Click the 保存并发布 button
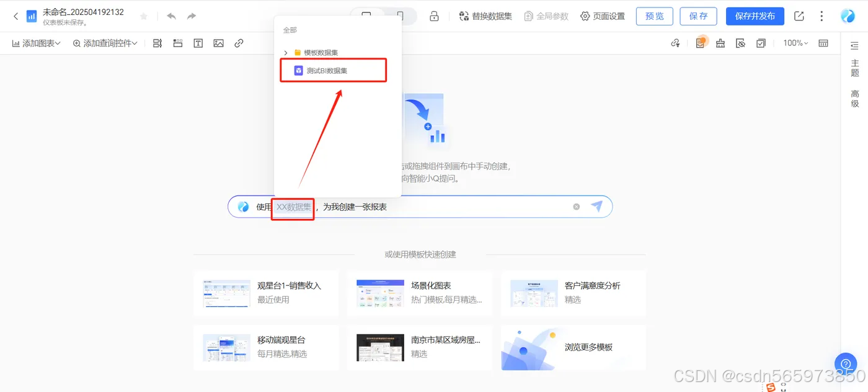Viewport: 868px width, 392px height. point(755,16)
